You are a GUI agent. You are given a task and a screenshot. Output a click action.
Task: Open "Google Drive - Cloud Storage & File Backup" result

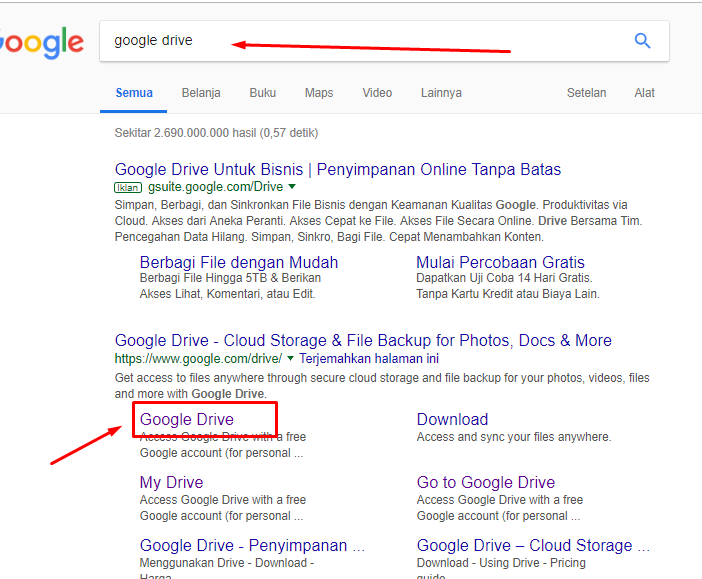coord(363,340)
